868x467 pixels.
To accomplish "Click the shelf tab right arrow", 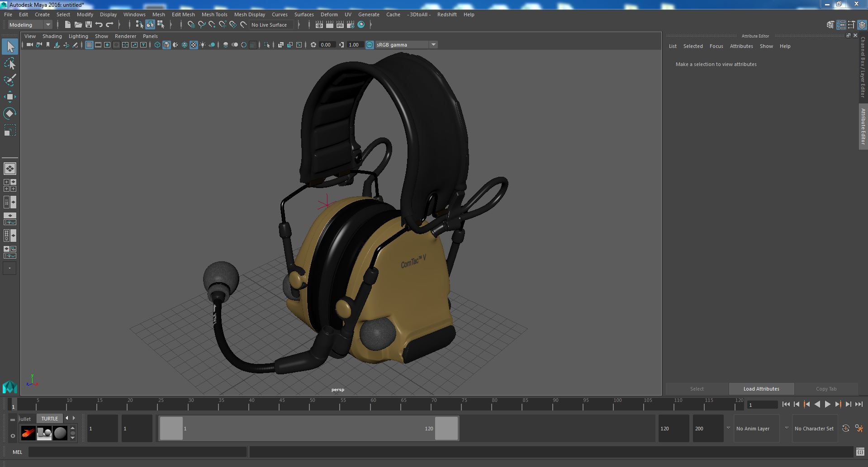I will click(x=74, y=418).
